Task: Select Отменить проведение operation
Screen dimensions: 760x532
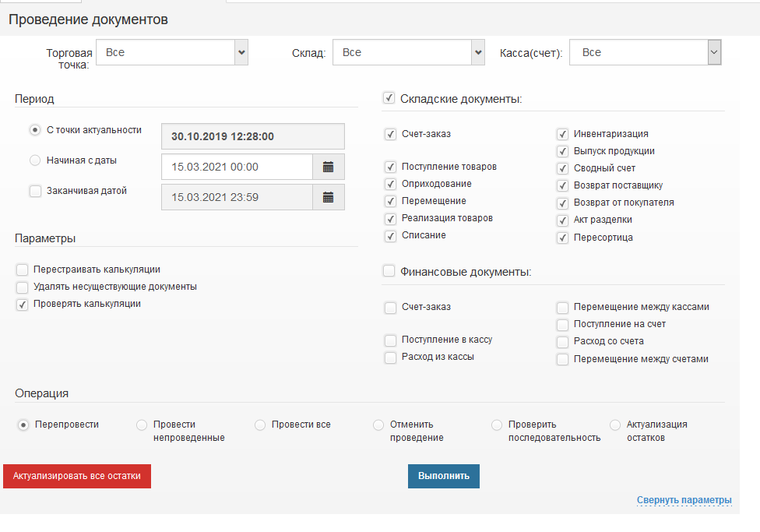Action: tap(378, 425)
